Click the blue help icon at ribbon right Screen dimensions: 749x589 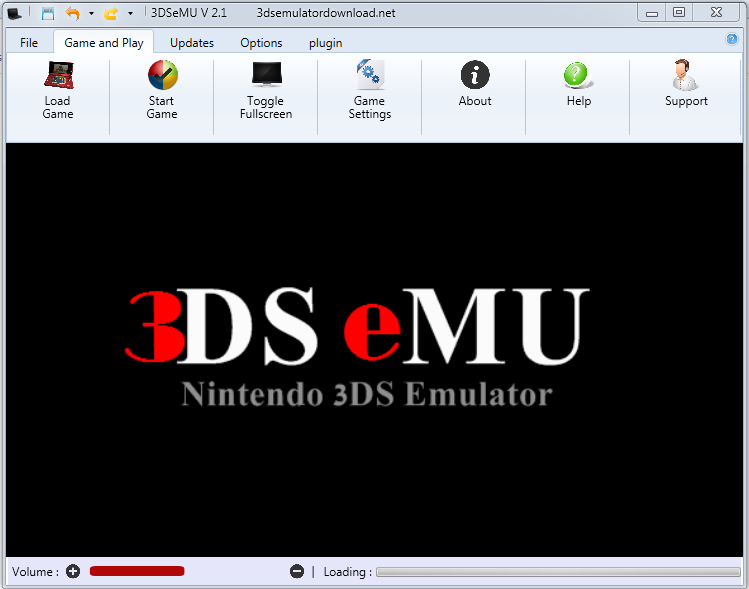731,39
